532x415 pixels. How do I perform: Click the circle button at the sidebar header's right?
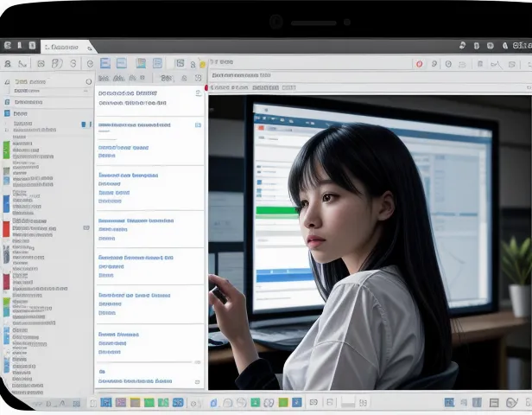click(x=88, y=82)
